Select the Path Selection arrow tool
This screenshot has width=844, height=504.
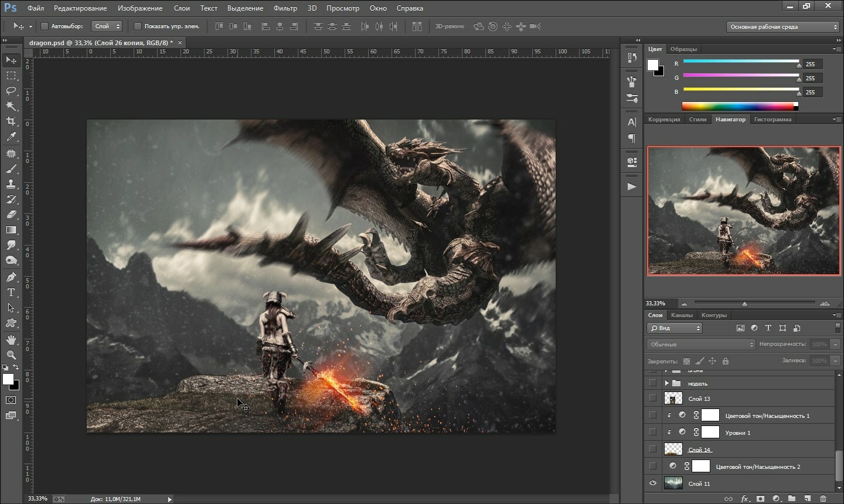pyautogui.click(x=11, y=308)
